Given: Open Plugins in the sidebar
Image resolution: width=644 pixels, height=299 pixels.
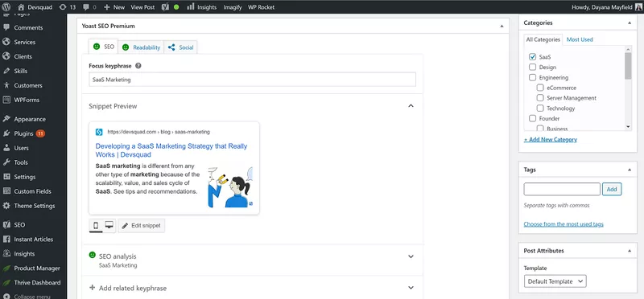Looking at the screenshot, I should tap(23, 133).
